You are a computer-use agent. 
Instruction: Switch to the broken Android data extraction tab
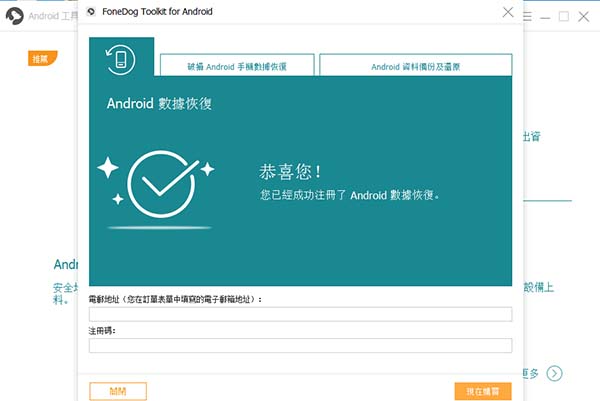point(237,65)
